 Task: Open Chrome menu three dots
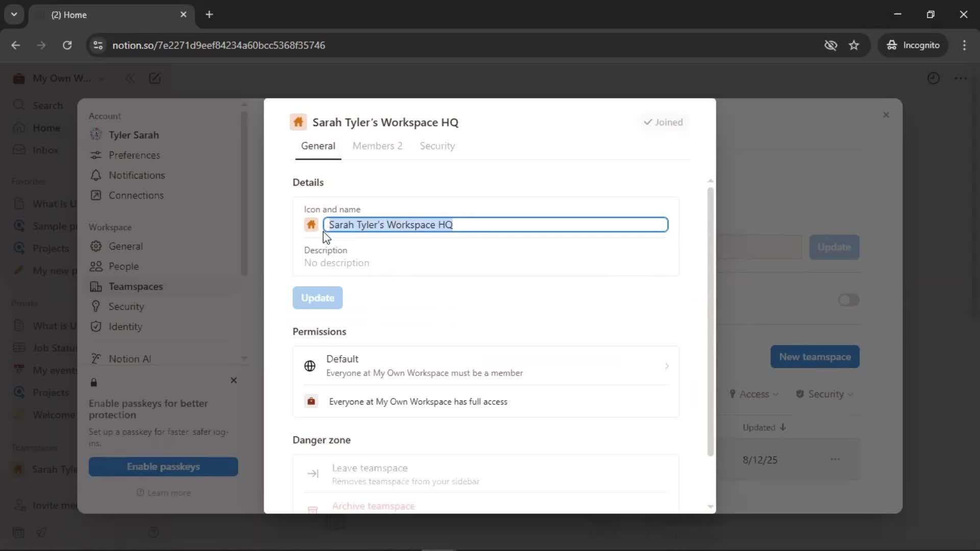964,45
